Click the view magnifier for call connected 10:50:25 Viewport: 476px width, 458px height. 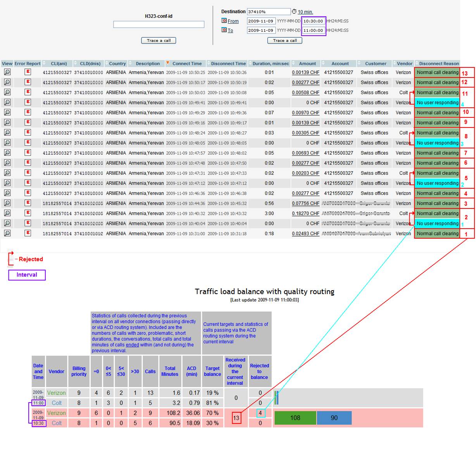coord(7,72)
